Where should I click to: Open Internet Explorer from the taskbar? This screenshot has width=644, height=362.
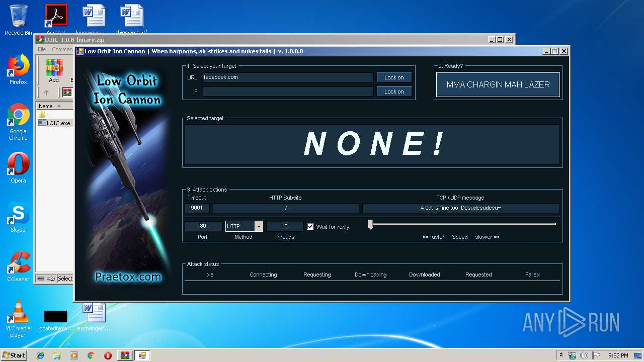tap(40, 355)
